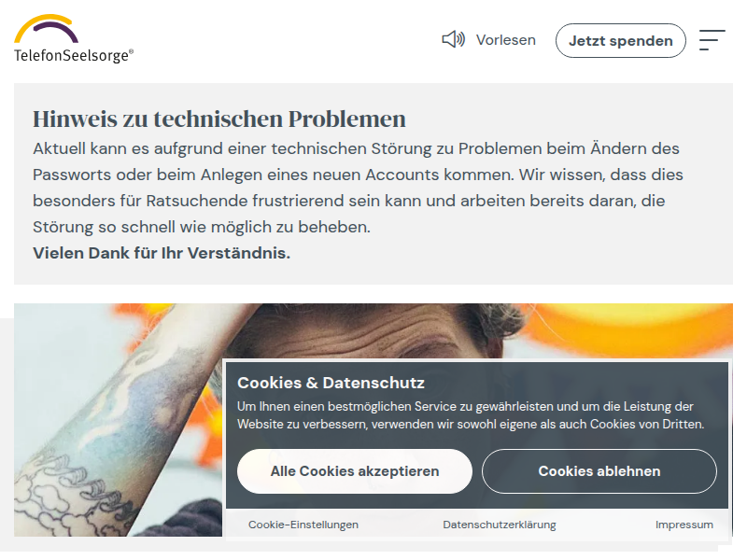Click the speaker read-aloud icon
The width and height of the screenshot is (747, 560).
click(453, 39)
